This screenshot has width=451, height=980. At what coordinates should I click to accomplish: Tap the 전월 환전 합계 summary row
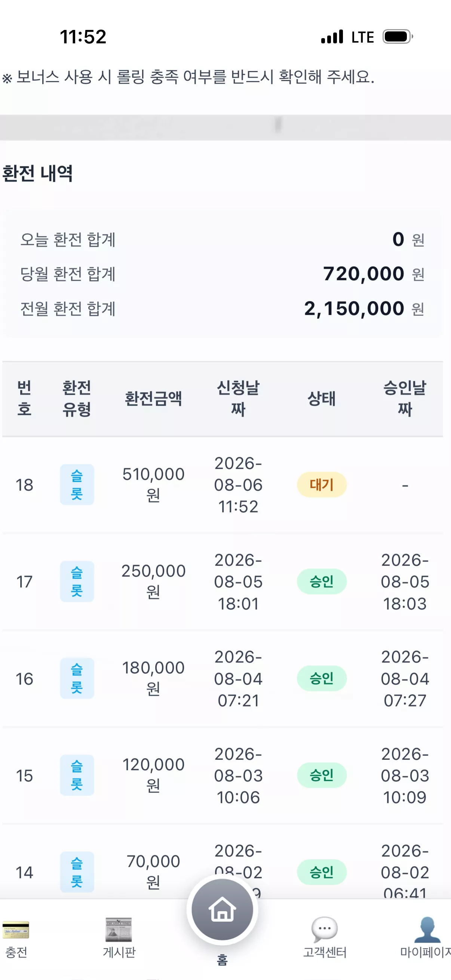pos(222,308)
